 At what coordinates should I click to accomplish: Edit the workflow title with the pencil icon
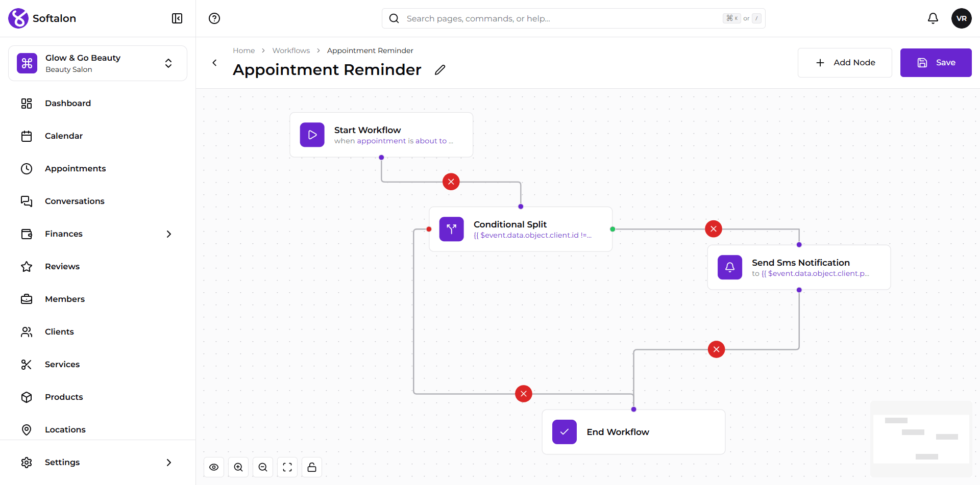click(x=440, y=70)
